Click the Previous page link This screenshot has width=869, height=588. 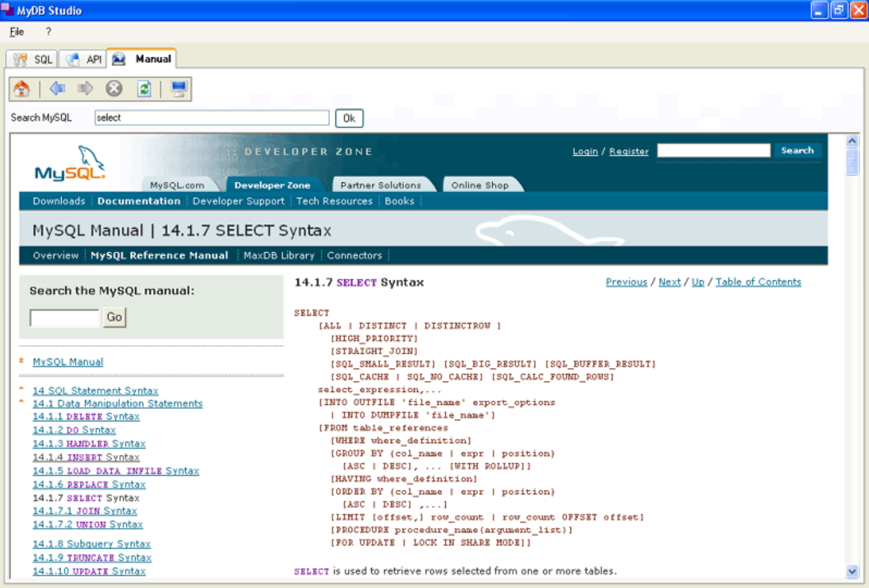coord(627,282)
